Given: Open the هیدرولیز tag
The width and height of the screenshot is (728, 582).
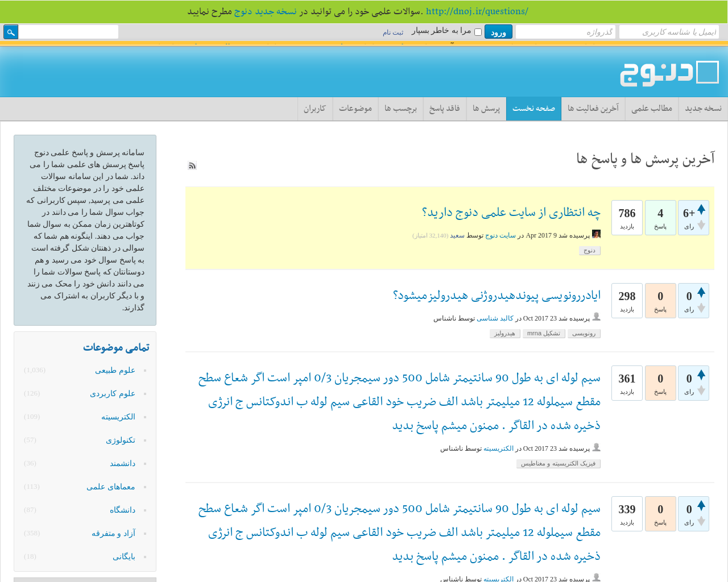Looking at the screenshot, I should (x=504, y=332).
